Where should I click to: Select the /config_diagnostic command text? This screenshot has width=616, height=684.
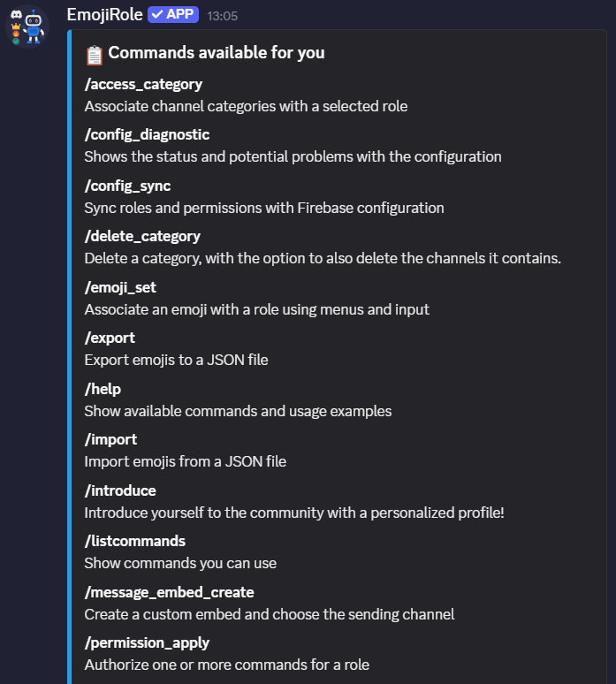(147, 135)
